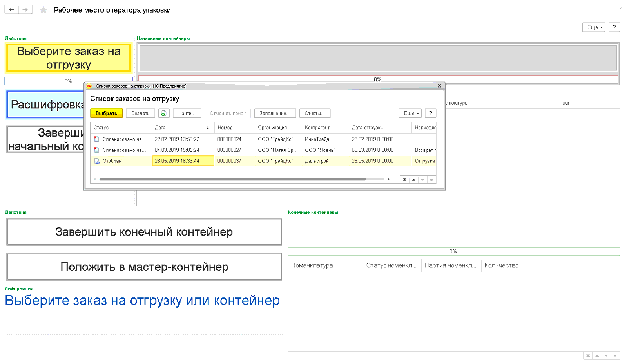Viewport: 627px width, 364px height.
Task: Select order number 000000027
Action: click(229, 150)
